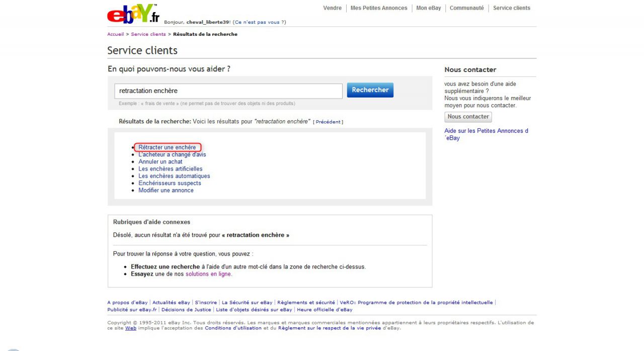This screenshot has width=644, height=351.
Task: Click the 'Ce n'est pas vous ?' link
Action: 260,22
